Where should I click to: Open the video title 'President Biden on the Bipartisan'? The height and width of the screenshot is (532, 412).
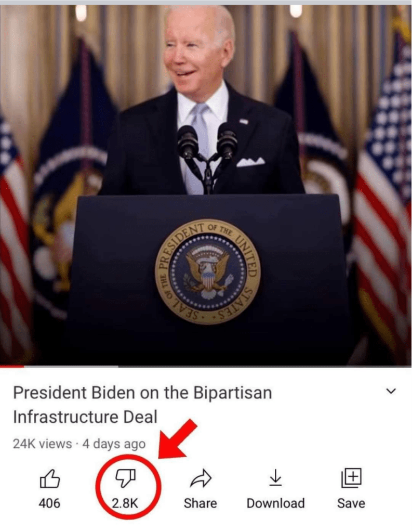(142, 393)
